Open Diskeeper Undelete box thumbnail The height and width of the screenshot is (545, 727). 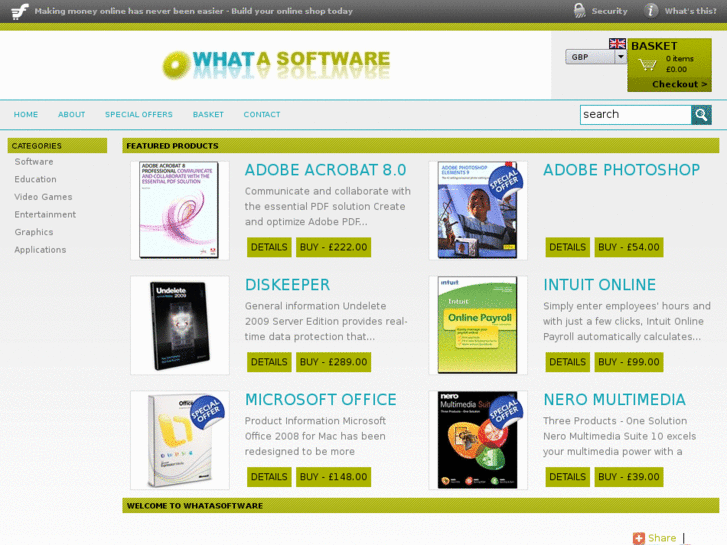[x=179, y=325]
